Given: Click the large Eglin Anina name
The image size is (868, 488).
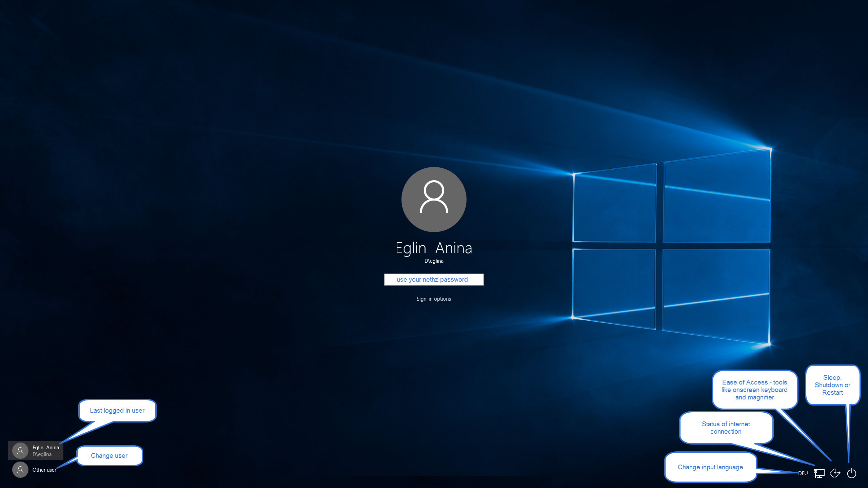Looking at the screenshot, I should [434, 248].
